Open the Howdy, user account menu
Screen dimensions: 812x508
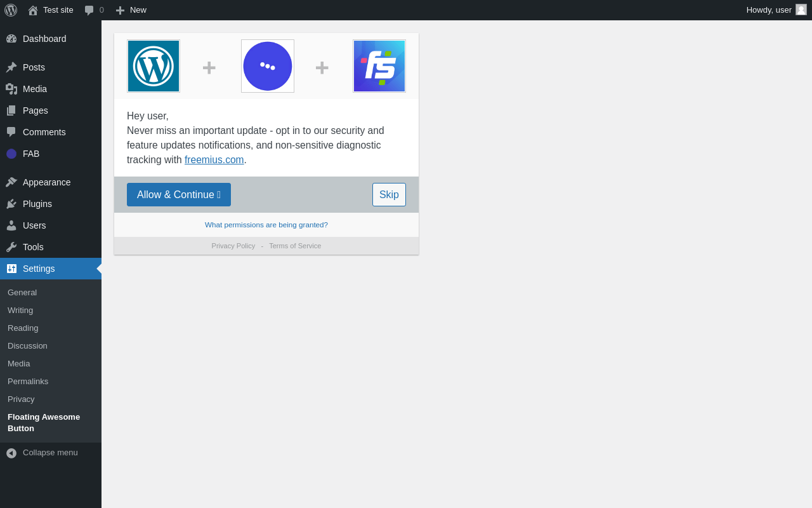click(776, 10)
